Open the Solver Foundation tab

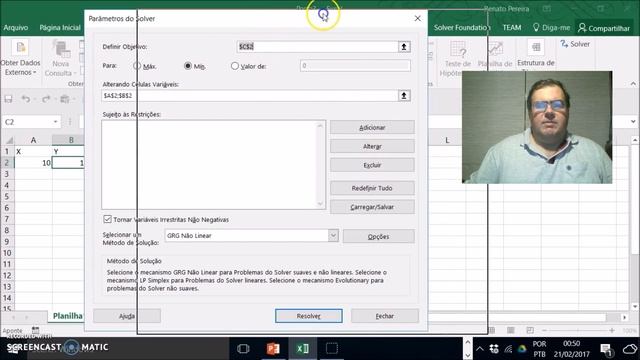click(x=462, y=28)
